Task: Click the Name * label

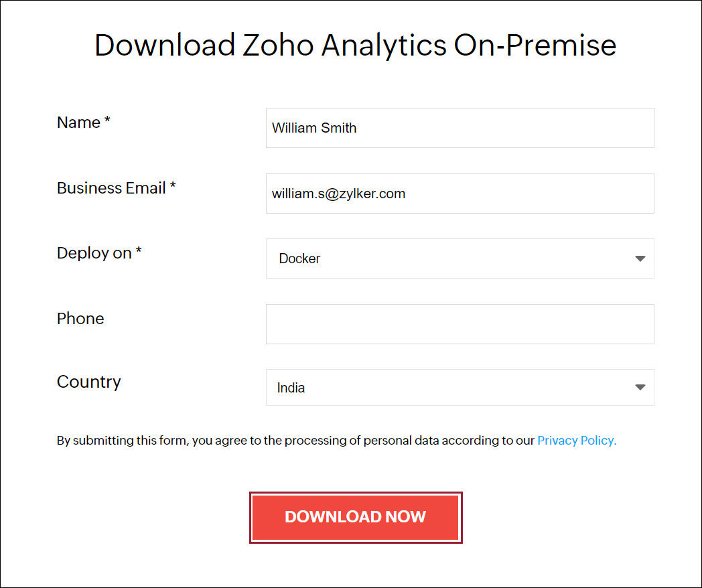Action: [x=83, y=123]
